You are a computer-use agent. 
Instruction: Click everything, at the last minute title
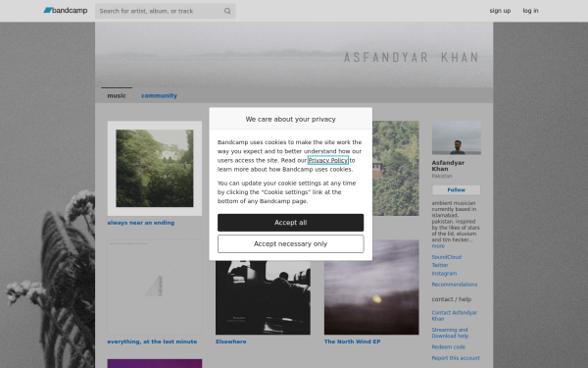coord(152,342)
